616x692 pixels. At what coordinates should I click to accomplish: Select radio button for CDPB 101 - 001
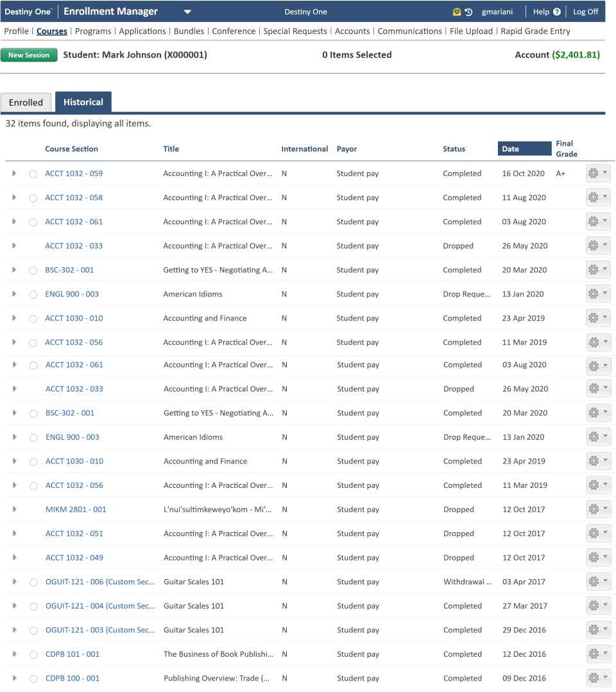tap(33, 655)
